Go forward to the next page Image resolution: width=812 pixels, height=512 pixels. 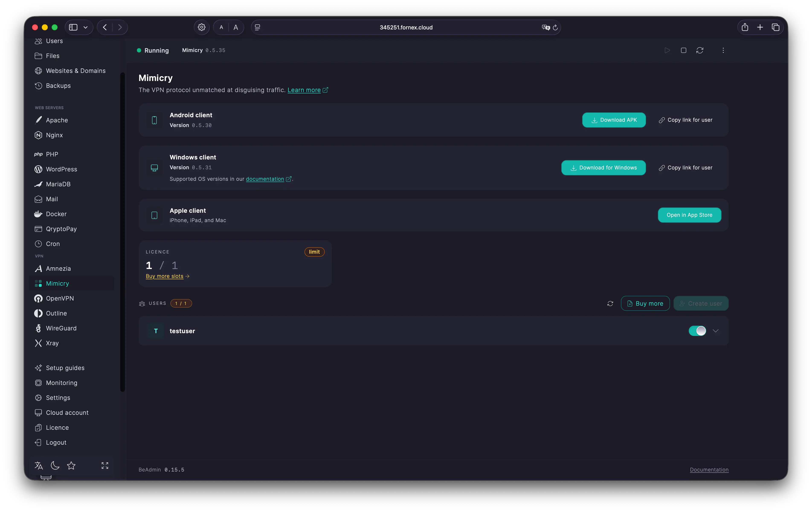click(120, 27)
